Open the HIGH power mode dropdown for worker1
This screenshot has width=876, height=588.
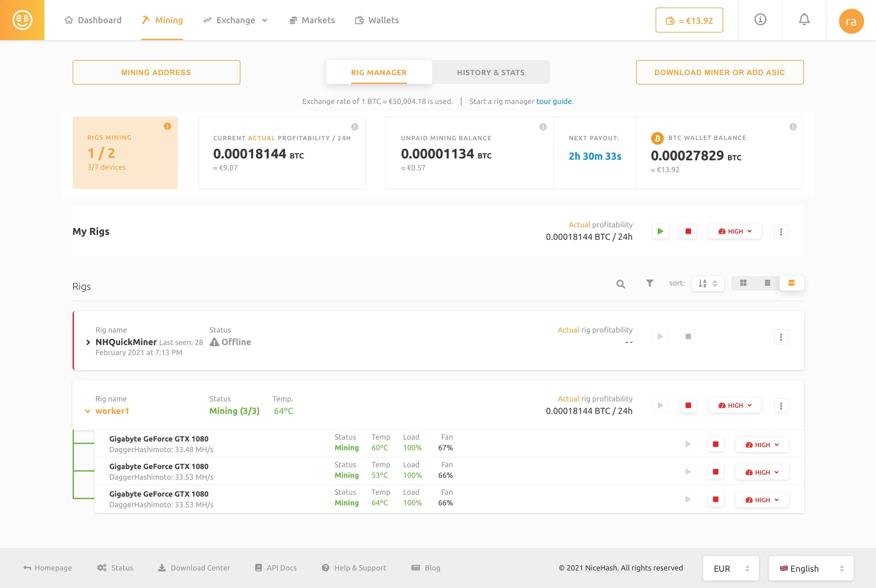734,405
